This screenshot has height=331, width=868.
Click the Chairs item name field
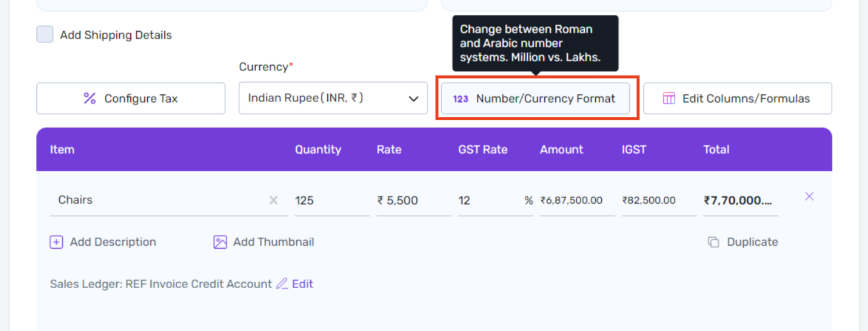[169, 200]
